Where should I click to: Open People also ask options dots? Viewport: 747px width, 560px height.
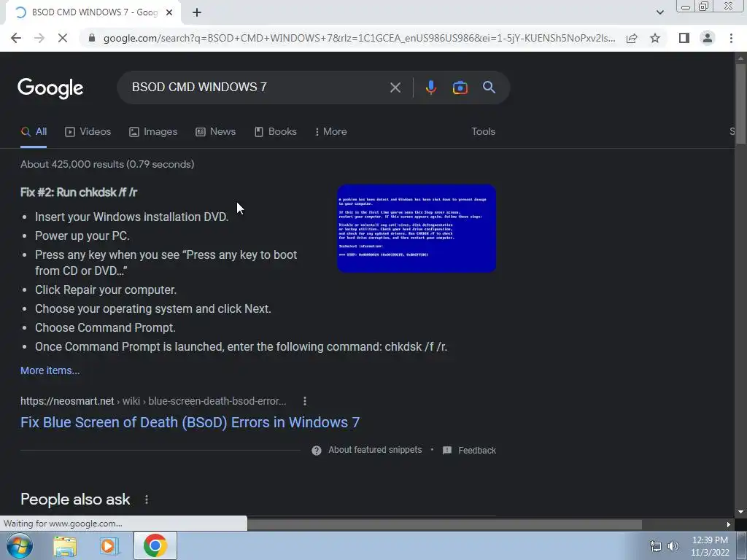tap(146, 499)
